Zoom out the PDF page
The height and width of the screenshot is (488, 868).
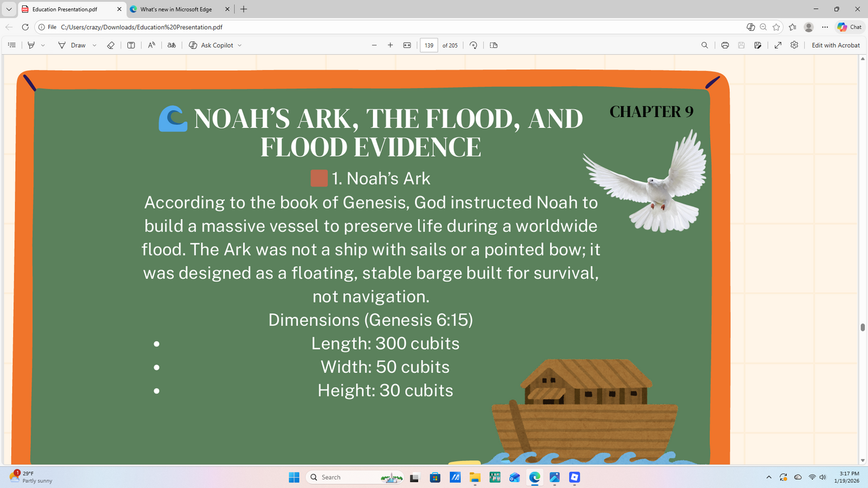tap(374, 45)
